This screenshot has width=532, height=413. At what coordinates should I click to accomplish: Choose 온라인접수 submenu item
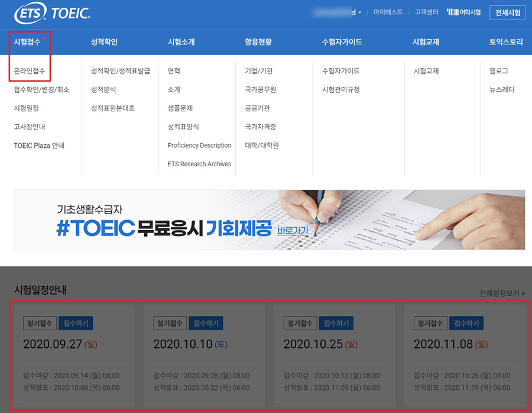tap(29, 70)
